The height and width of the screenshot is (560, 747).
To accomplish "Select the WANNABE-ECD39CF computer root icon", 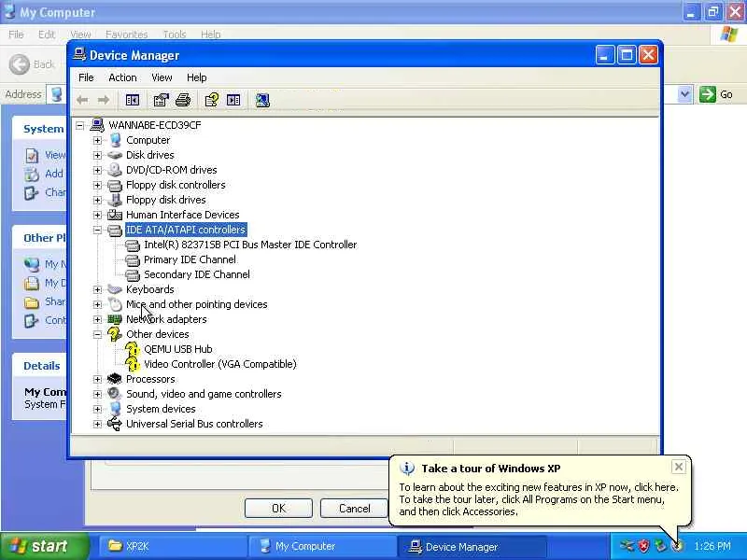I will (97, 125).
